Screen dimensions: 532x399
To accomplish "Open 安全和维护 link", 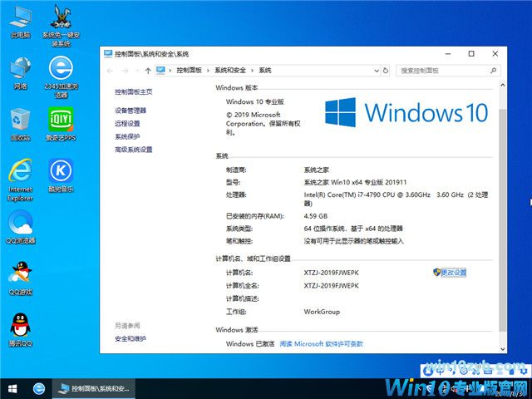I will [131, 338].
